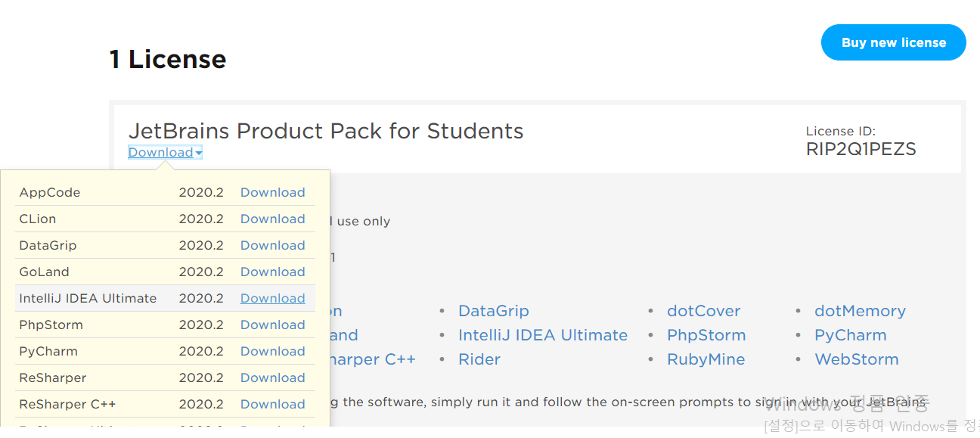
Task: Download PyCharm 2020.2
Action: pyautogui.click(x=272, y=351)
